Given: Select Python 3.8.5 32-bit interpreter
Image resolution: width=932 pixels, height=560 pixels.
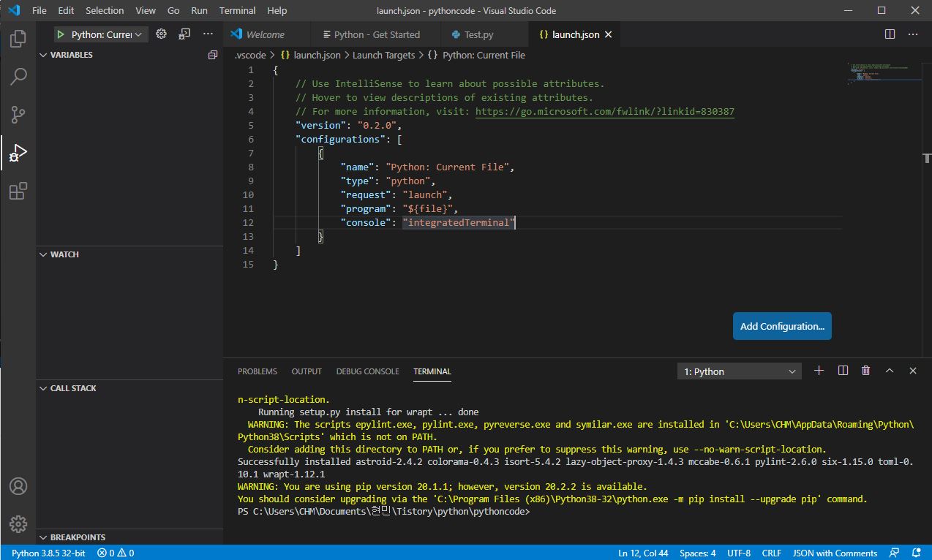Looking at the screenshot, I should click(x=48, y=553).
